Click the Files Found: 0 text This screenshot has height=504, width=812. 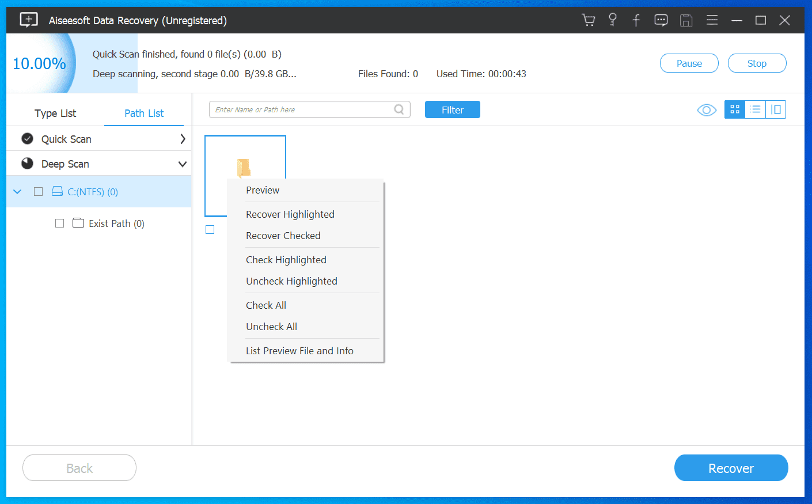(x=388, y=74)
